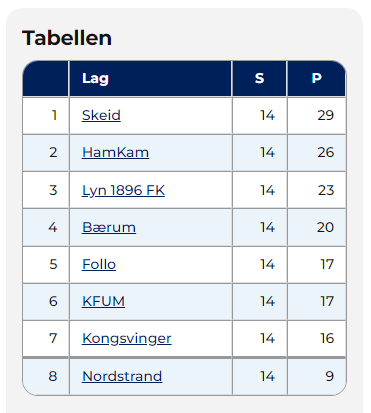
Task: Click the Tabellen heading
Action: [x=67, y=38]
